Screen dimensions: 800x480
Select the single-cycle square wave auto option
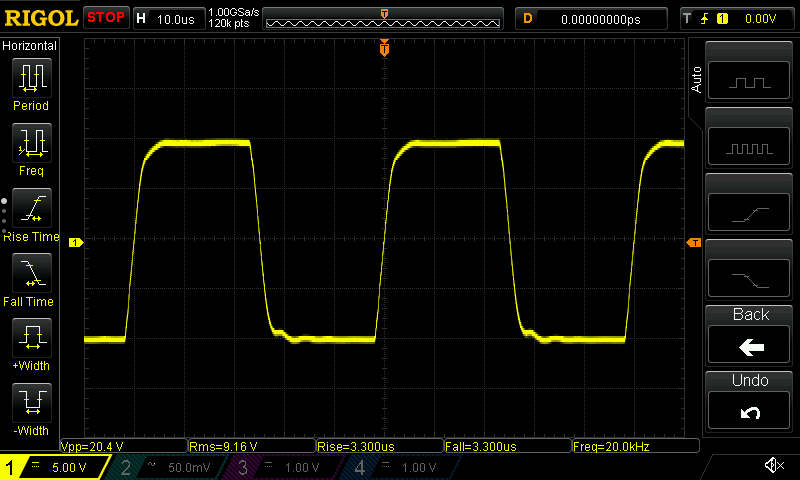749,81
